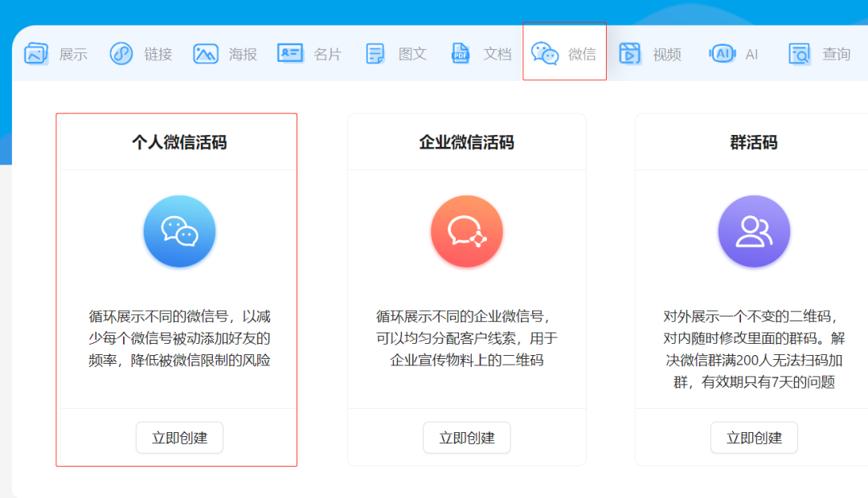Click the description starting 循环展示不同的企业微信号
The height and width of the screenshot is (498, 868).
click(467, 338)
